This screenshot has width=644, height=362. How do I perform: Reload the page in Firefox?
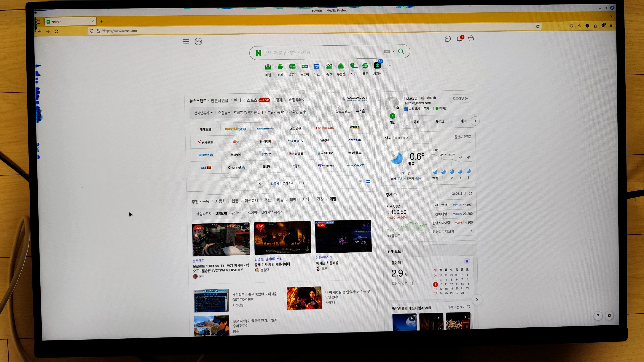57,31
